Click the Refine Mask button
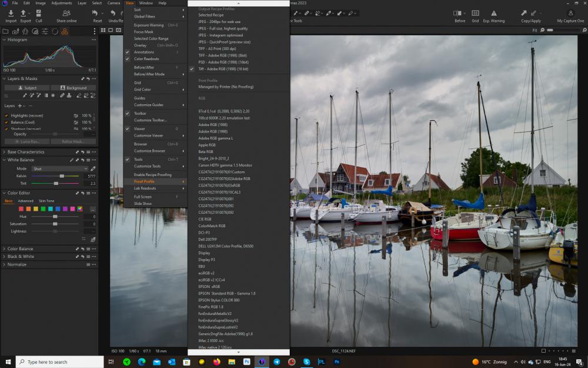Viewport: 588px width, 368px height. click(x=73, y=141)
